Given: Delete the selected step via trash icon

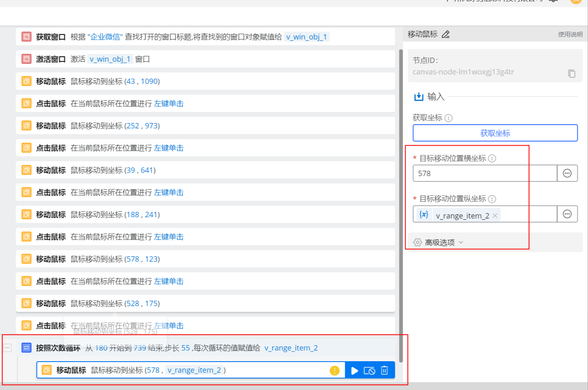Looking at the screenshot, I should [x=384, y=370].
